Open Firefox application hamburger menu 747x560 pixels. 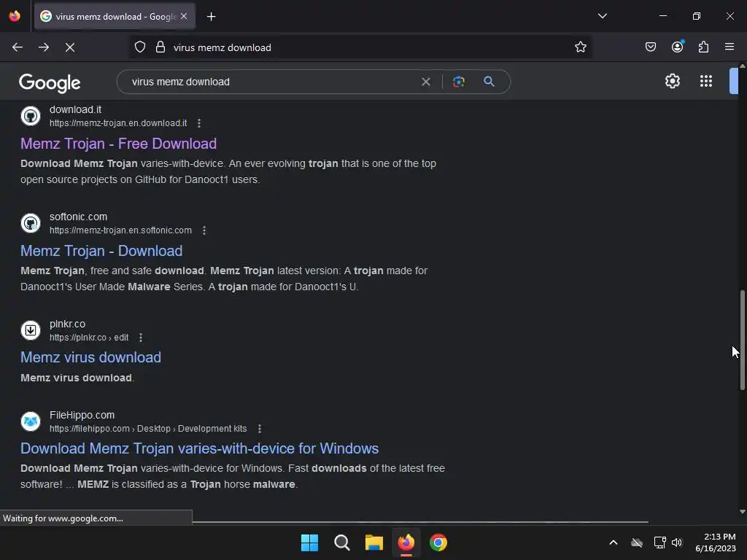729,47
